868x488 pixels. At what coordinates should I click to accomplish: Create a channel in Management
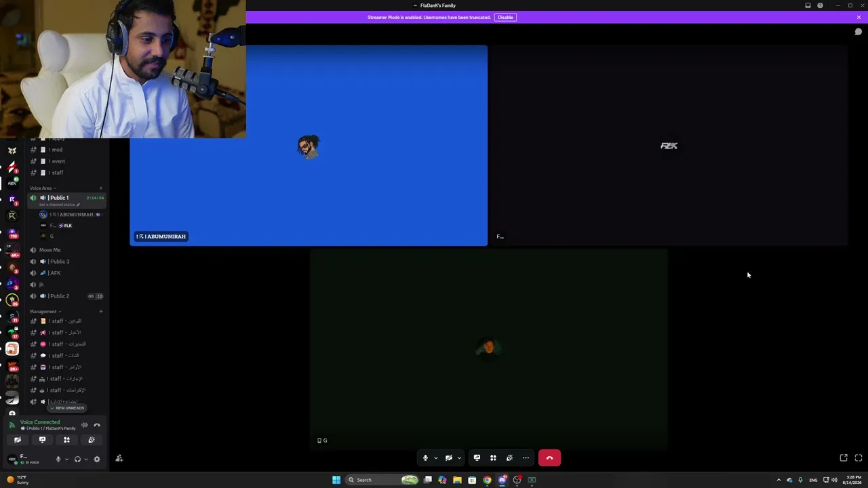tap(101, 312)
